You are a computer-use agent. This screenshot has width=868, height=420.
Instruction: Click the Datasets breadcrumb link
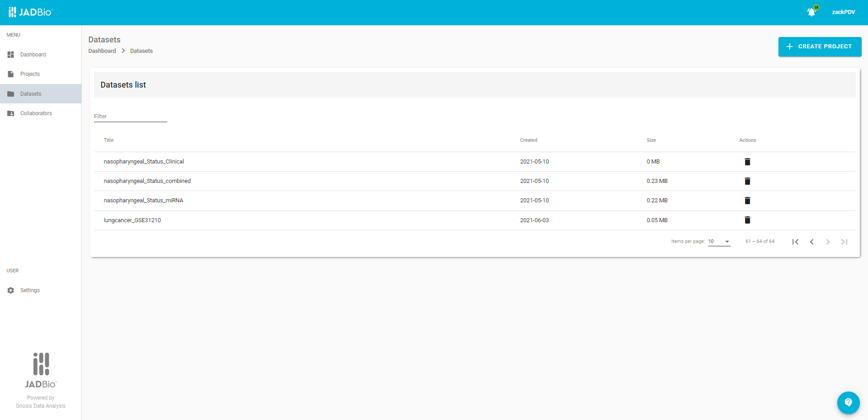click(142, 51)
